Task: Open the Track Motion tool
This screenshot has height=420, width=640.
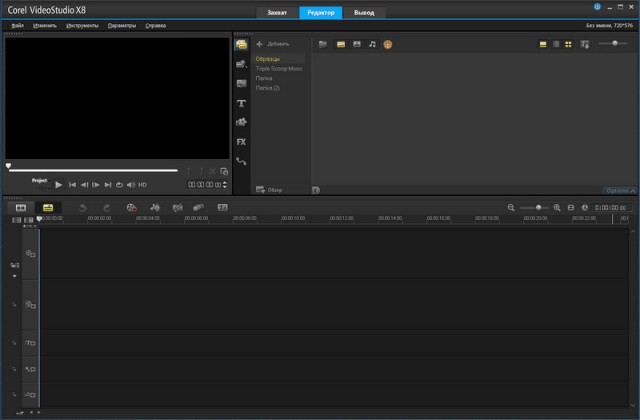Action: point(198,208)
